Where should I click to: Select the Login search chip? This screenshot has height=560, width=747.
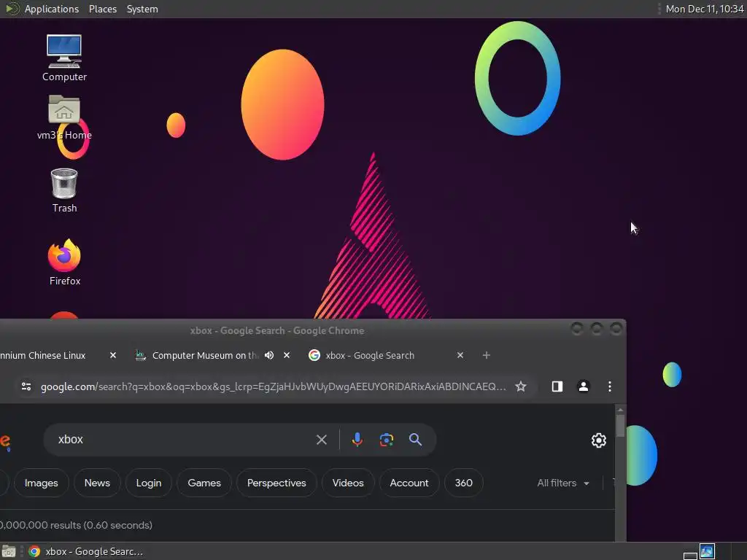[149, 483]
